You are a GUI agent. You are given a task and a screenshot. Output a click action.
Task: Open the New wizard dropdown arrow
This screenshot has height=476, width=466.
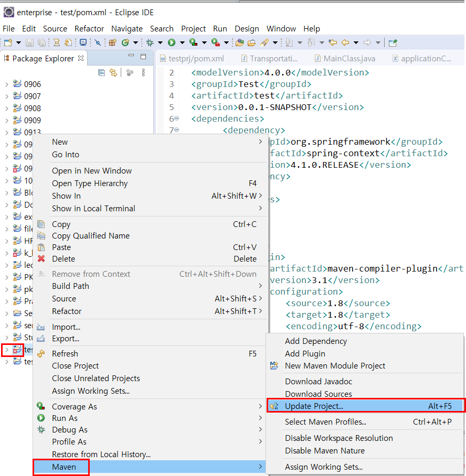[18, 43]
